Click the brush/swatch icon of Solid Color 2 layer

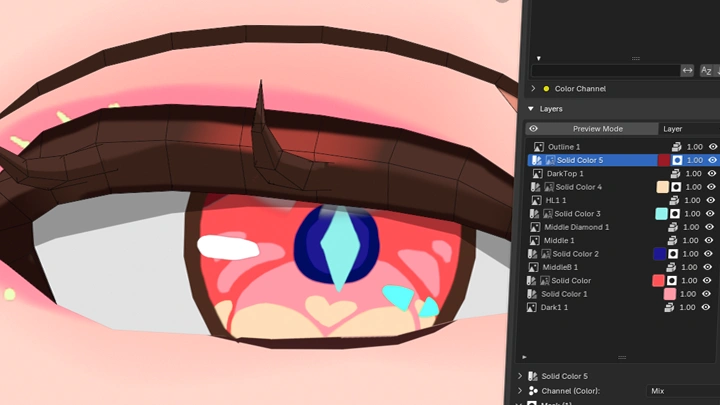(x=533, y=253)
